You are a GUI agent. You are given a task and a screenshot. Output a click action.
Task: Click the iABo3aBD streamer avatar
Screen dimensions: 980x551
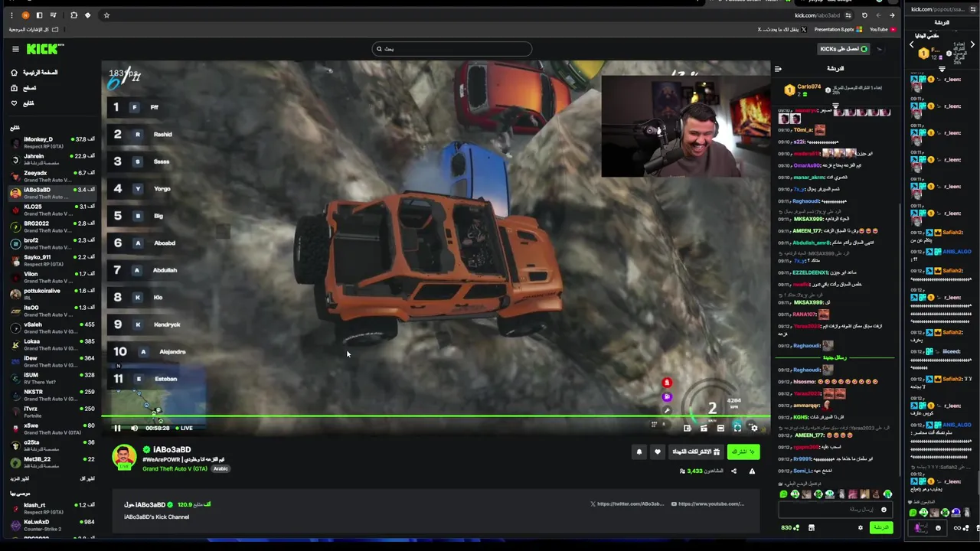(124, 458)
